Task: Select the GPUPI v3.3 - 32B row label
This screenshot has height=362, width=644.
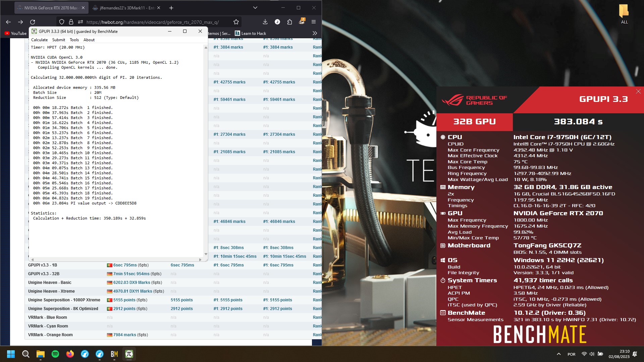Action: 44,274
